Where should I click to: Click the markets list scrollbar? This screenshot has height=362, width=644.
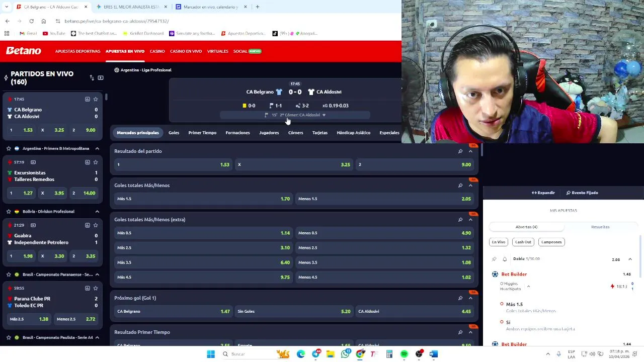pyautogui.click(x=481, y=150)
